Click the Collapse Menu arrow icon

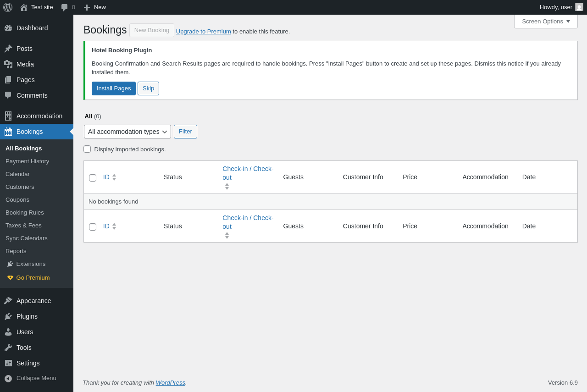coord(8,378)
